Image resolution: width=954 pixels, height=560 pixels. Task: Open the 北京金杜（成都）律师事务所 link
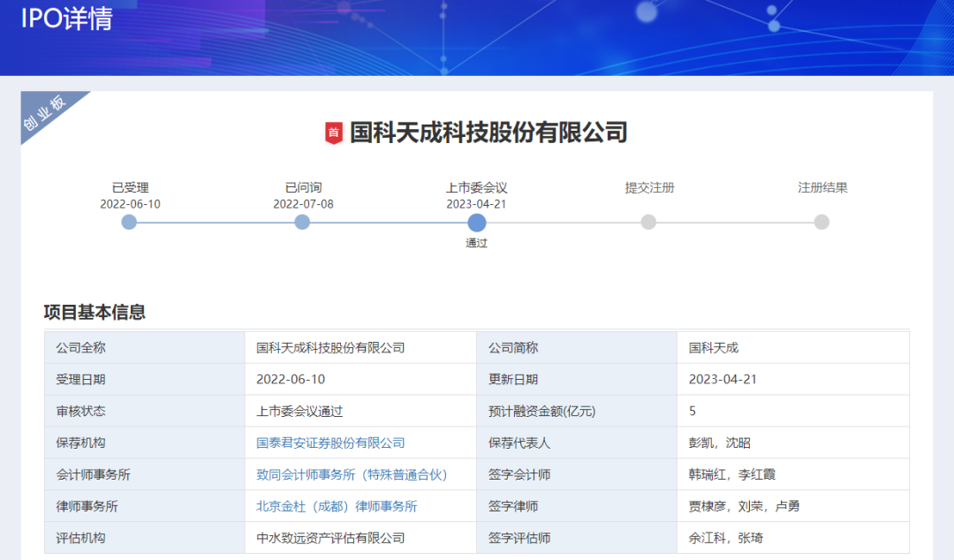click(x=337, y=506)
